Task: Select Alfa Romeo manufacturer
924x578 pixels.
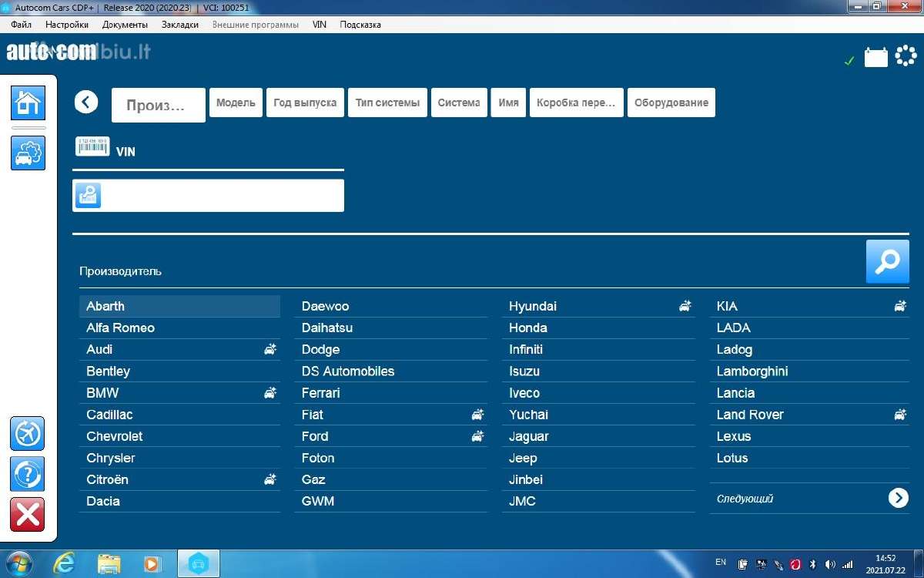Action: [179, 328]
